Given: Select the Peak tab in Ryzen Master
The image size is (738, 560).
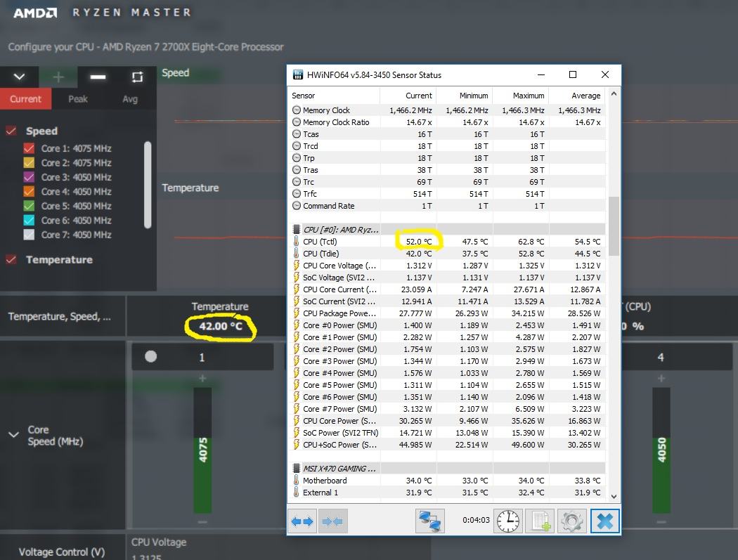Looking at the screenshot, I should (77, 99).
